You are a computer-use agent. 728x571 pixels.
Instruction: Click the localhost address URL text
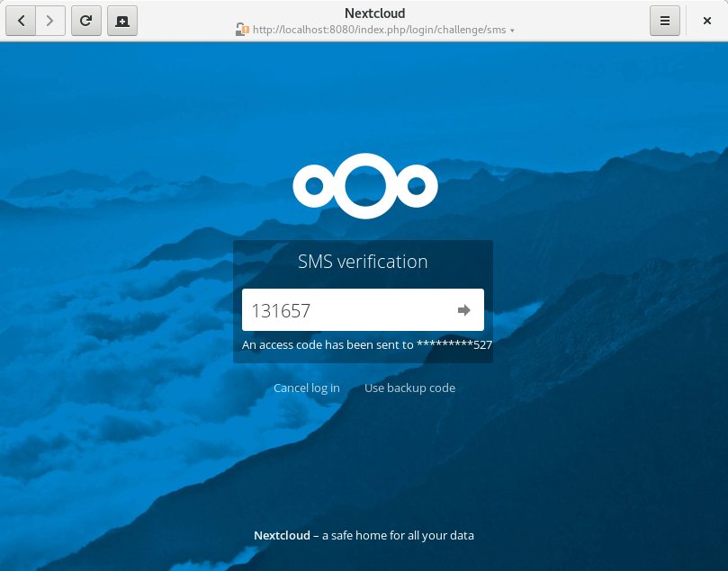click(380, 30)
